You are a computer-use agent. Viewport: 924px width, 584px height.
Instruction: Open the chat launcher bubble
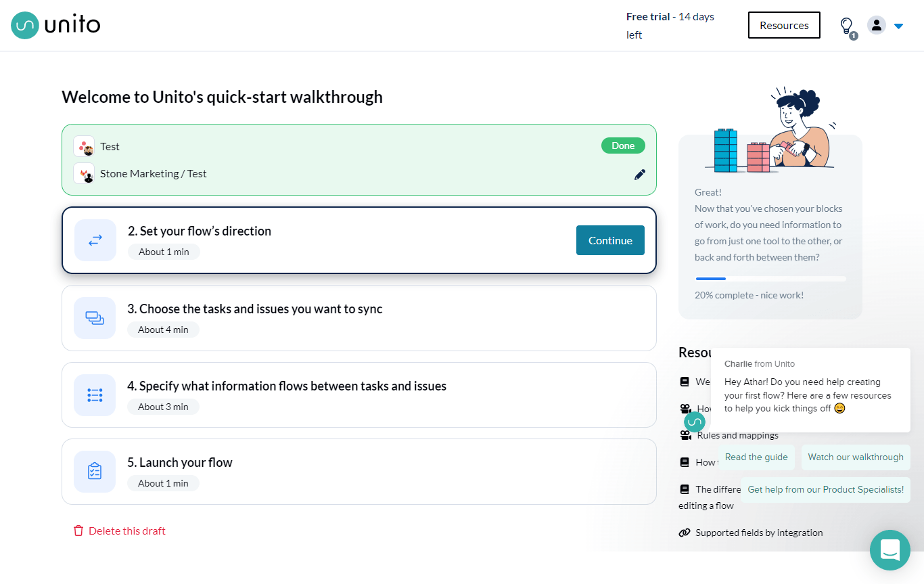[x=890, y=550]
